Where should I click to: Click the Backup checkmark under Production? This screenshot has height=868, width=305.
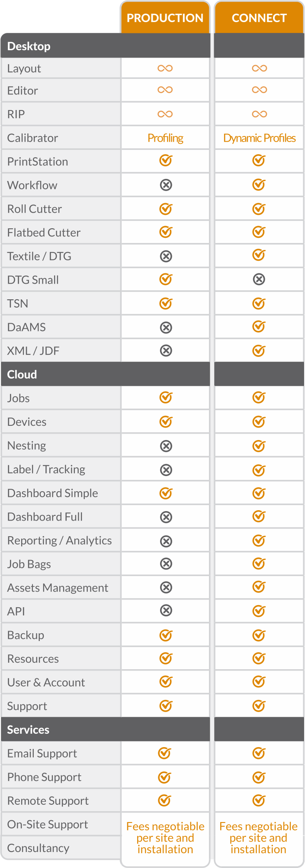[x=166, y=635]
